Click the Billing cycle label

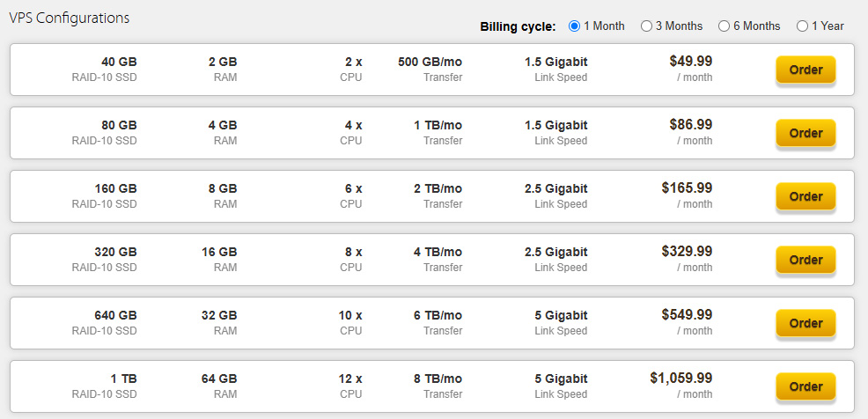click(518, 26)
